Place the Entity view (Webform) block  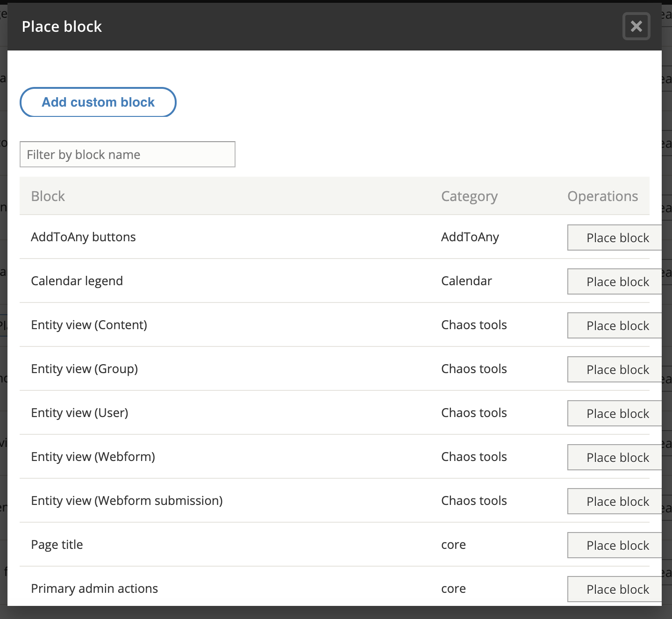(x=615, y=457)
